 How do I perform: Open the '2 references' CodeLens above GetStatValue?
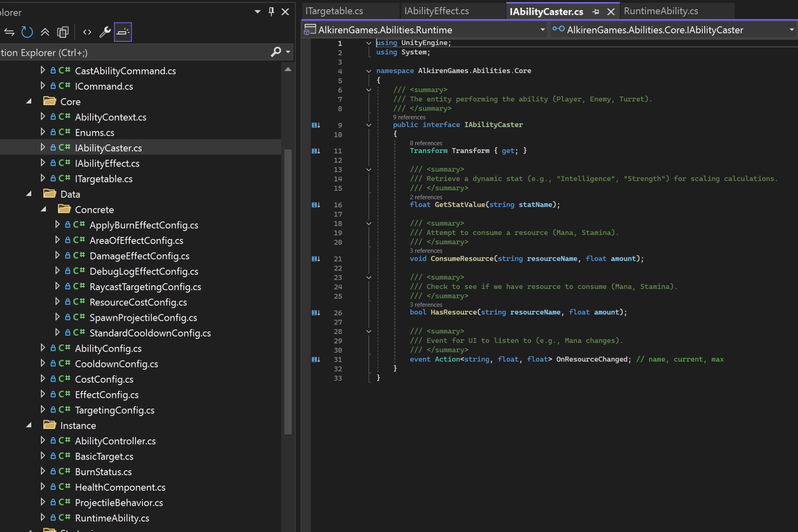click(x=426, y=197)
